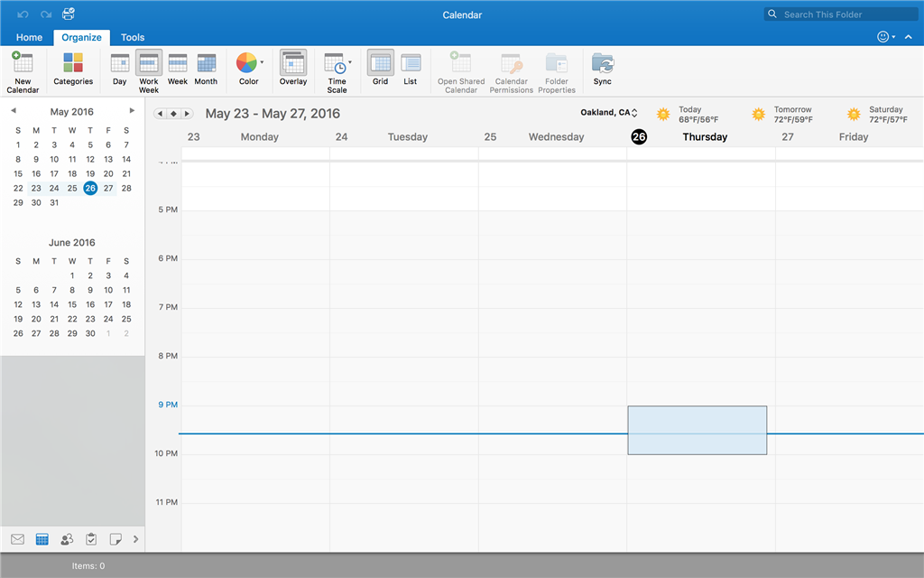
Task: Select May 1 in the mini calendar
Action: click(18, 145)
